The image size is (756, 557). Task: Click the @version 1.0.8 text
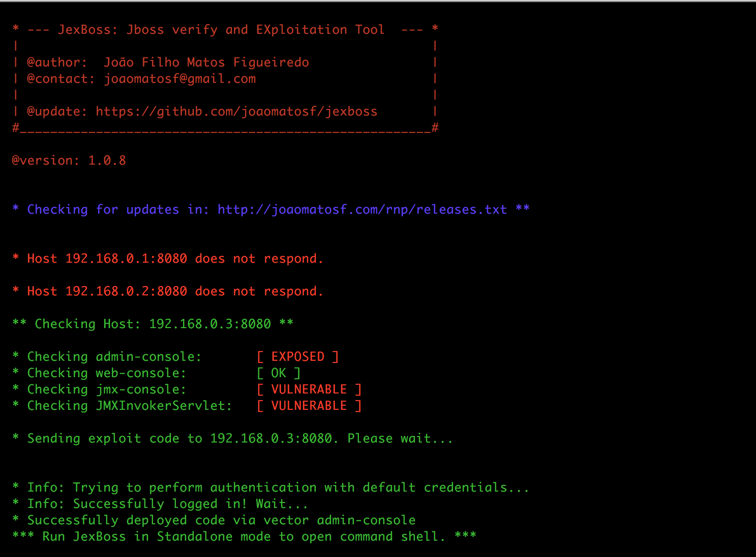(69, 161)
